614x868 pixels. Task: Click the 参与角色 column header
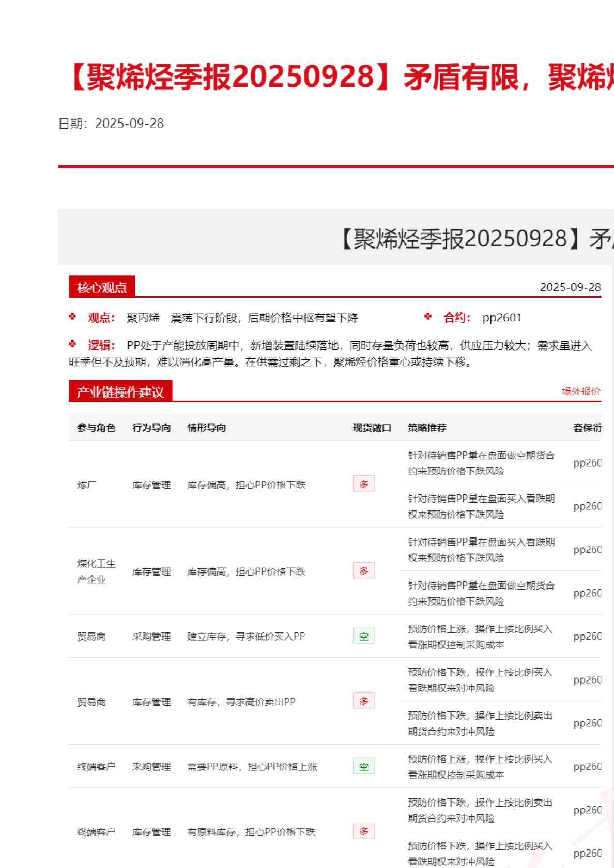point(96,428)
